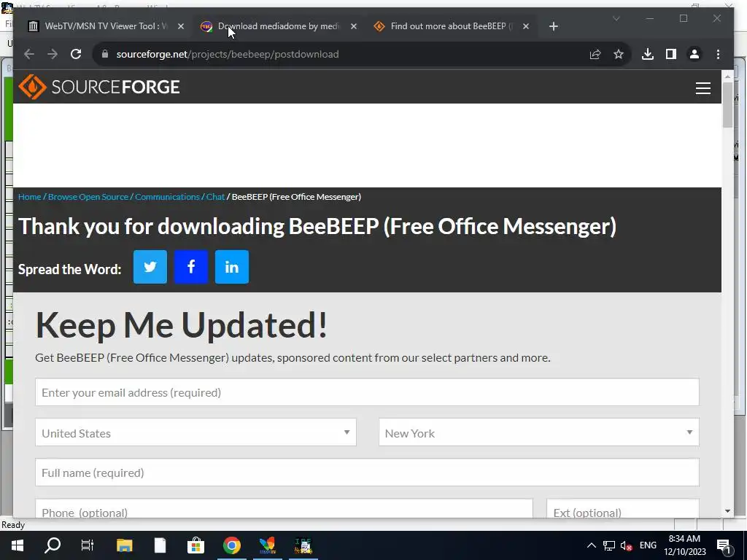The height and width of the screenshot is (560, 747).
Task: Open Windows notification center icon
Action: [x=724, y=545]
